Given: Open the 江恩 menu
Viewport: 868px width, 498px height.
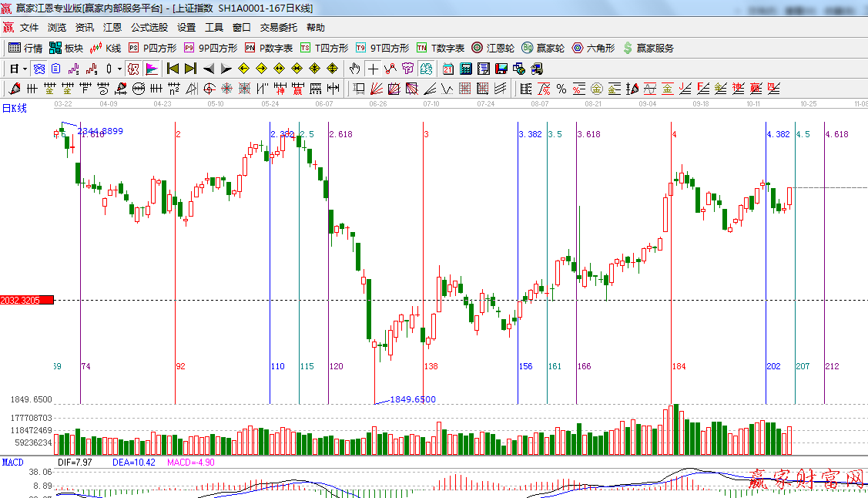Looking at the screenshot, I should coord(112,27).
